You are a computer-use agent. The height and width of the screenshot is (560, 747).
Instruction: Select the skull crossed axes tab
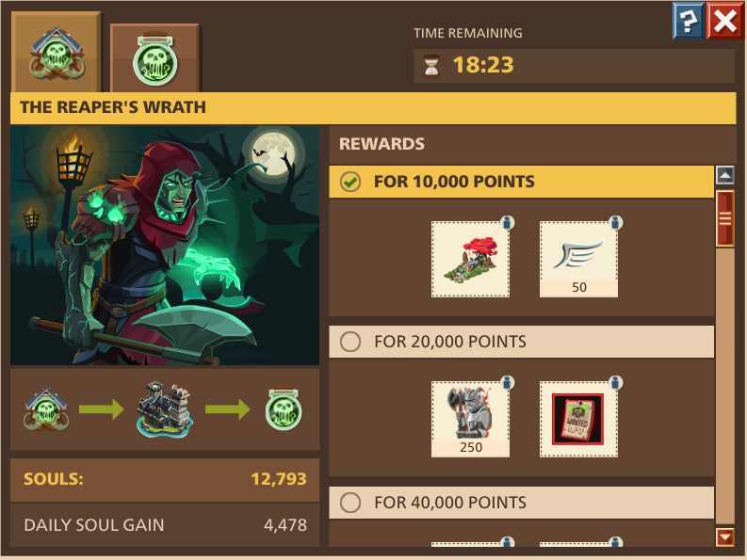pyautogui.click(x=57, y=53)
